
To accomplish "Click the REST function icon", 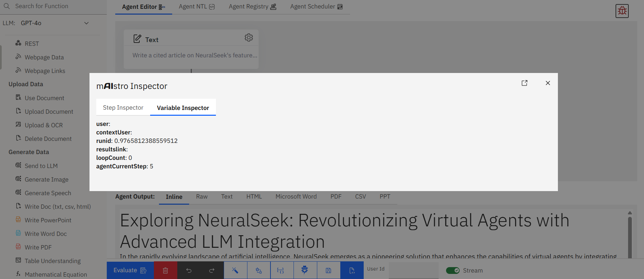I will (x=18, y=43).
